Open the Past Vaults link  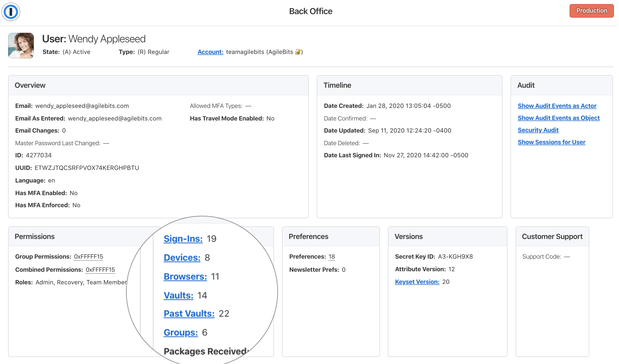(x=189, y=314)
